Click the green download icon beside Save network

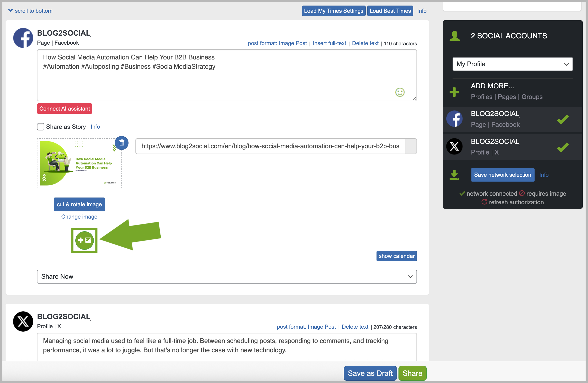[454, 175]
